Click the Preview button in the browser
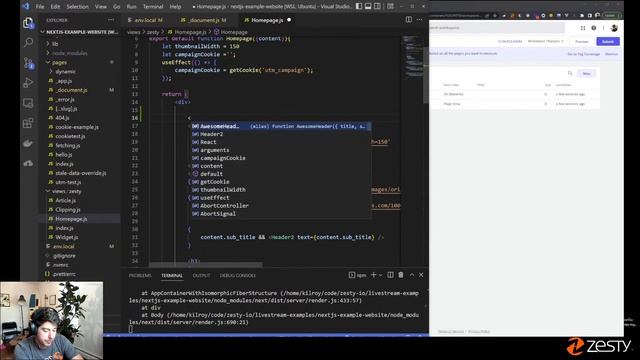This screenshot has height=360, width=640. [x=582, y=42]
